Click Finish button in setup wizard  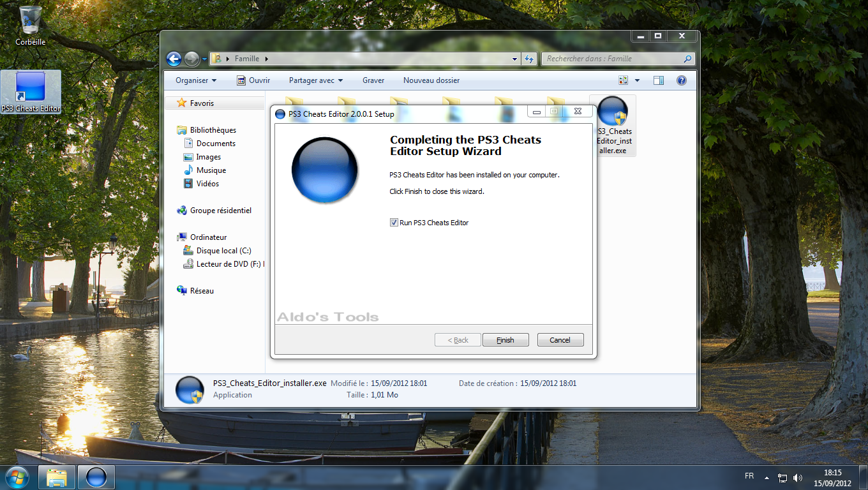[505, 340]
